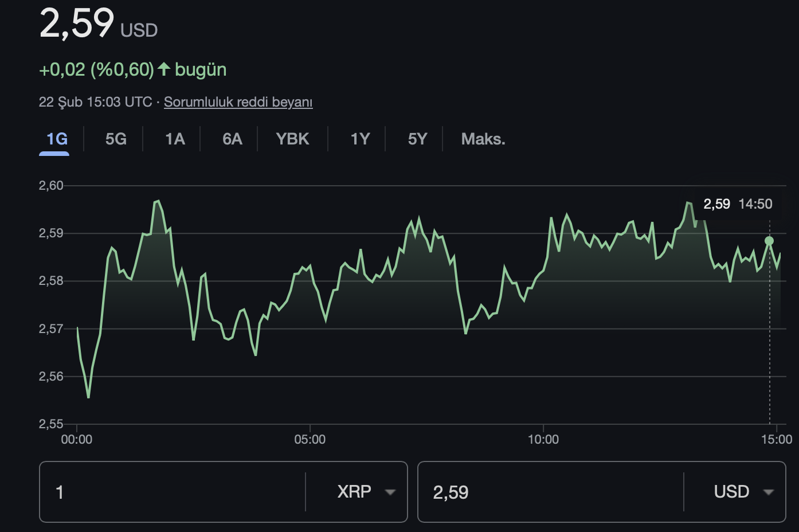Click the 22 Şub 15:03 UTC timestamp

pyautogui.click(x=96, y=102)
